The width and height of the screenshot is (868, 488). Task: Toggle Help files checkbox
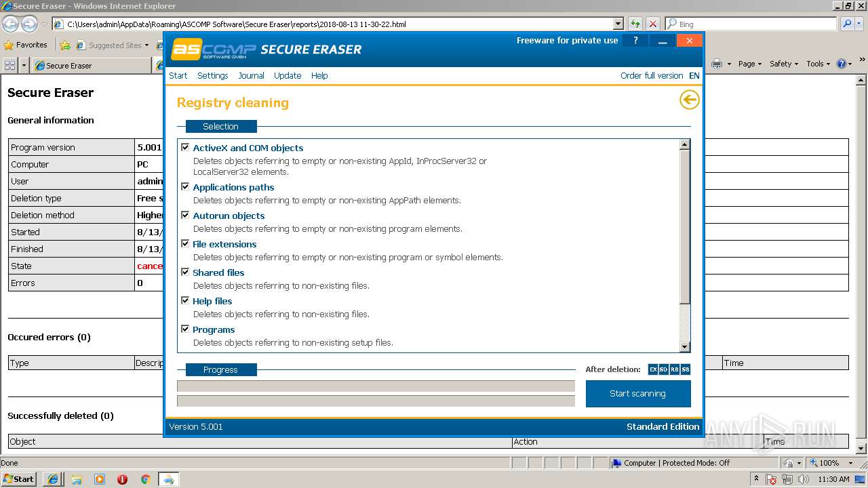point(185,300)
